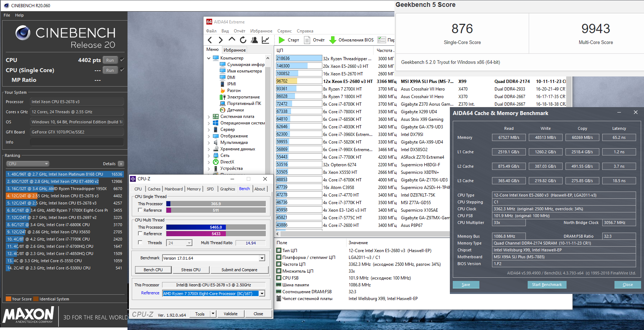Click green Старт play icon
Image resolution: width=644 pixels, height=330 pixels.
click(282, 40)
